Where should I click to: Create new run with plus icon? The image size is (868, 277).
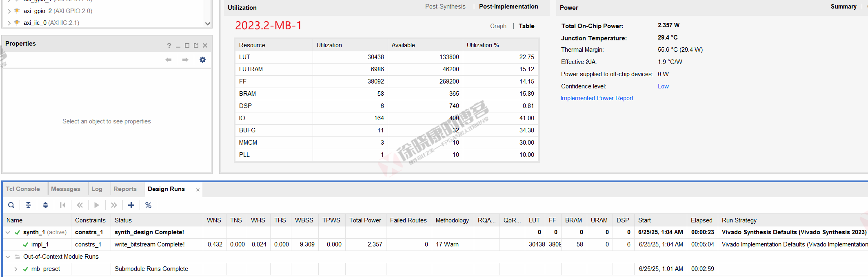pyautogui.click(x=131, y=205)
